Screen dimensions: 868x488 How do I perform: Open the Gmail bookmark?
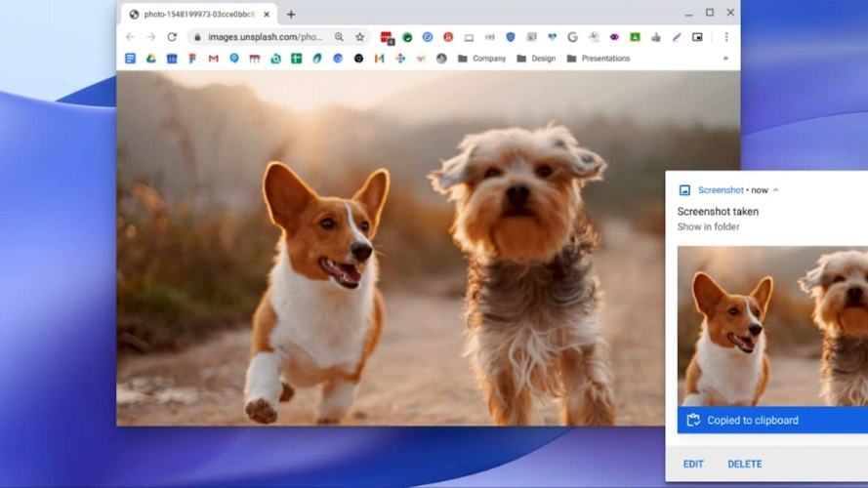pos(213,59)
